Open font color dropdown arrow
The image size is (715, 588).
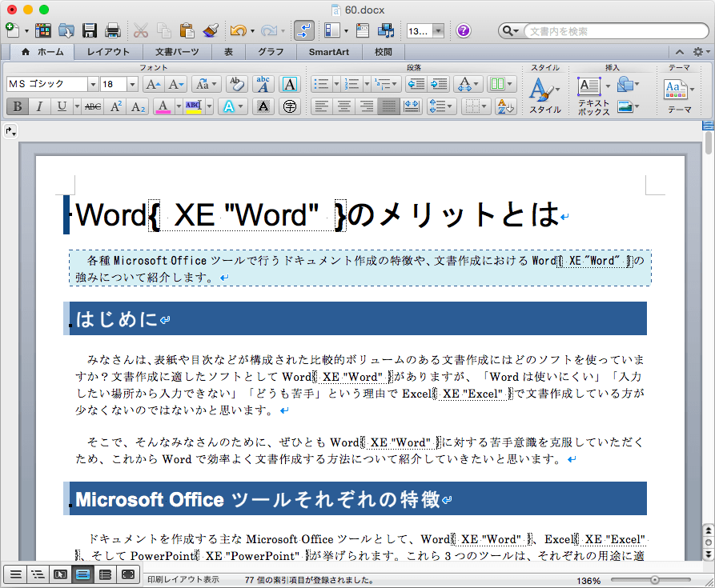[179, 106]
